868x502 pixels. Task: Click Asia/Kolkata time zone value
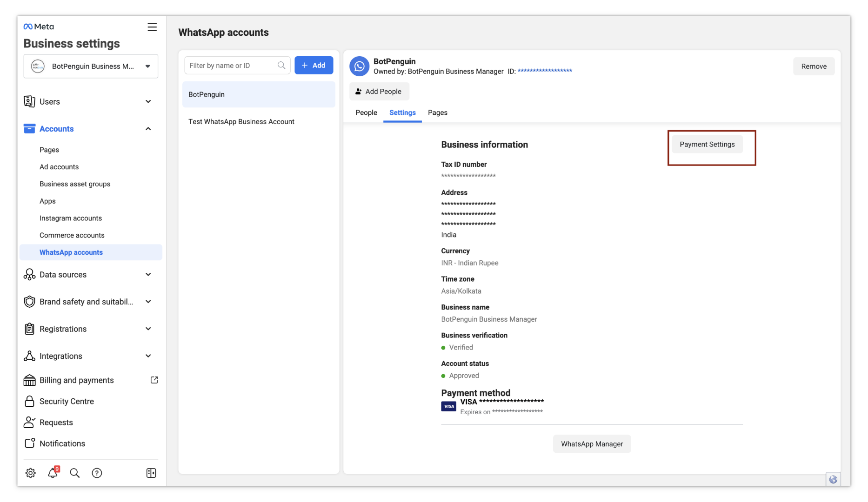tap(461, 291)
